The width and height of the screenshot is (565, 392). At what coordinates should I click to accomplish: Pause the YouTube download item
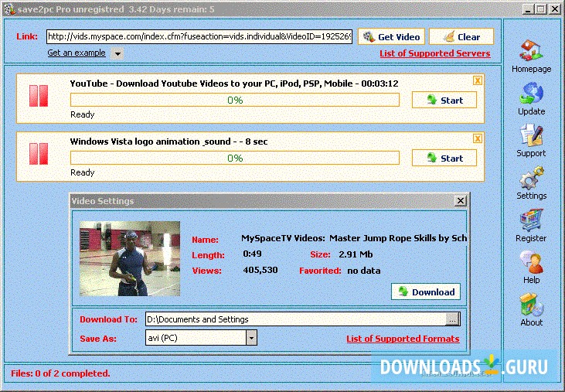click(x=39, y=96)
